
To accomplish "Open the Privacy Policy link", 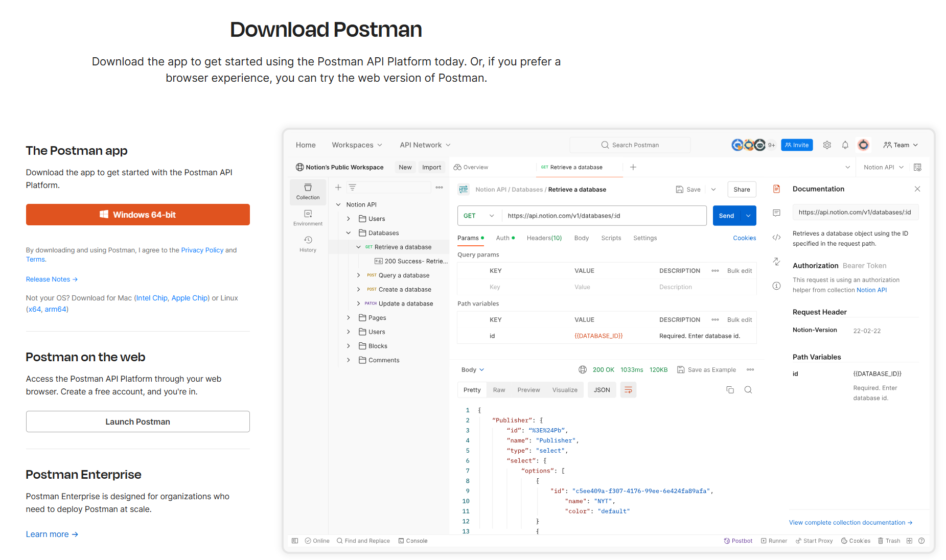I will click(202, 250).
